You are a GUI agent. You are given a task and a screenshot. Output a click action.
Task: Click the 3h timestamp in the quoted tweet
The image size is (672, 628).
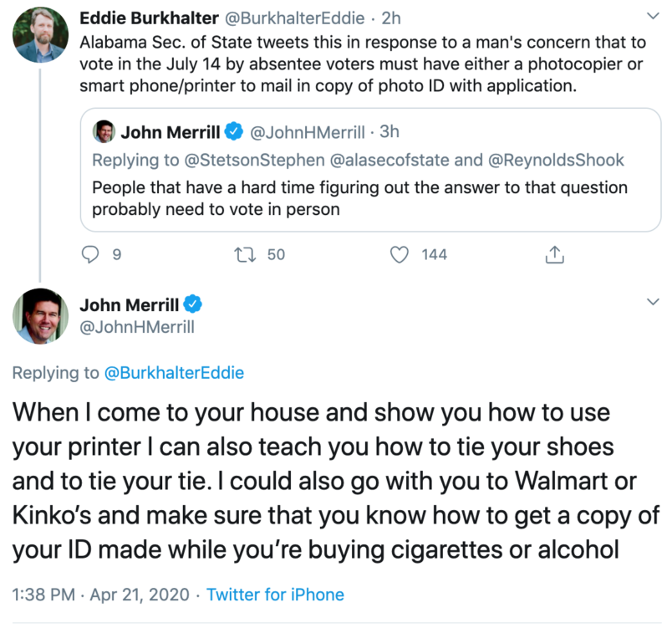click(389, 131)
